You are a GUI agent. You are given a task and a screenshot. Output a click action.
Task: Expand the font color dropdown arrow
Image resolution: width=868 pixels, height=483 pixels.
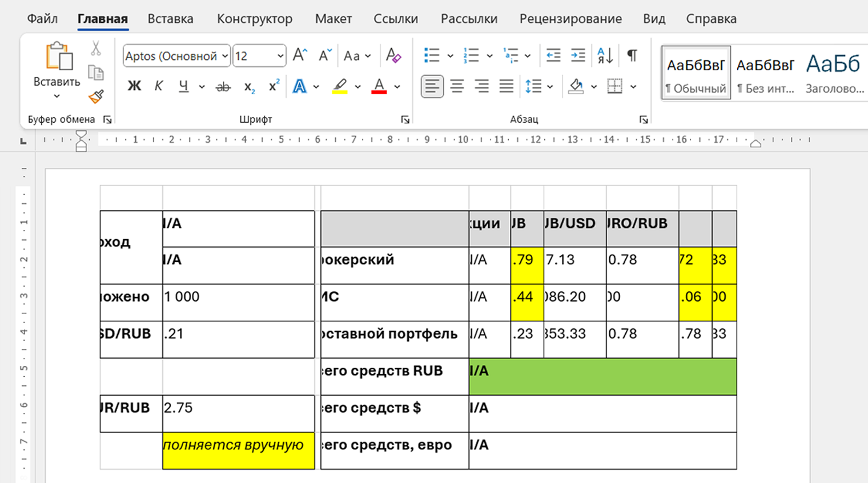(397, 87)
